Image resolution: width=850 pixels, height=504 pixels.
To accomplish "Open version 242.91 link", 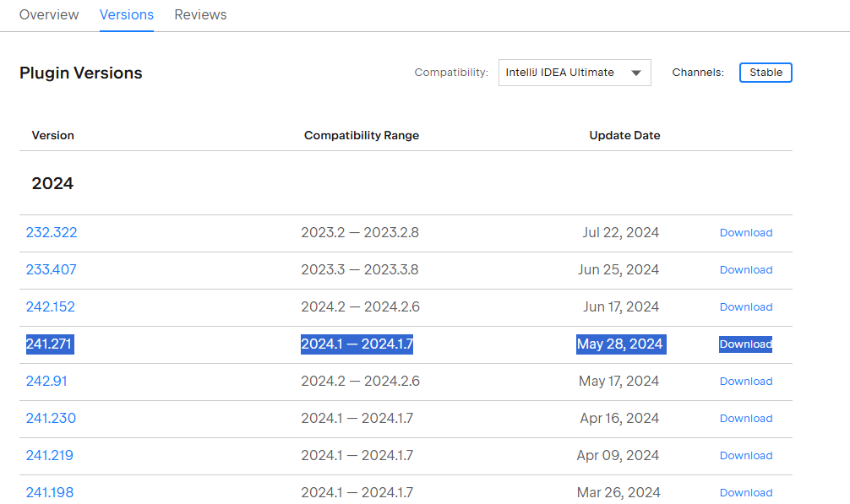I will coord(46,381).
